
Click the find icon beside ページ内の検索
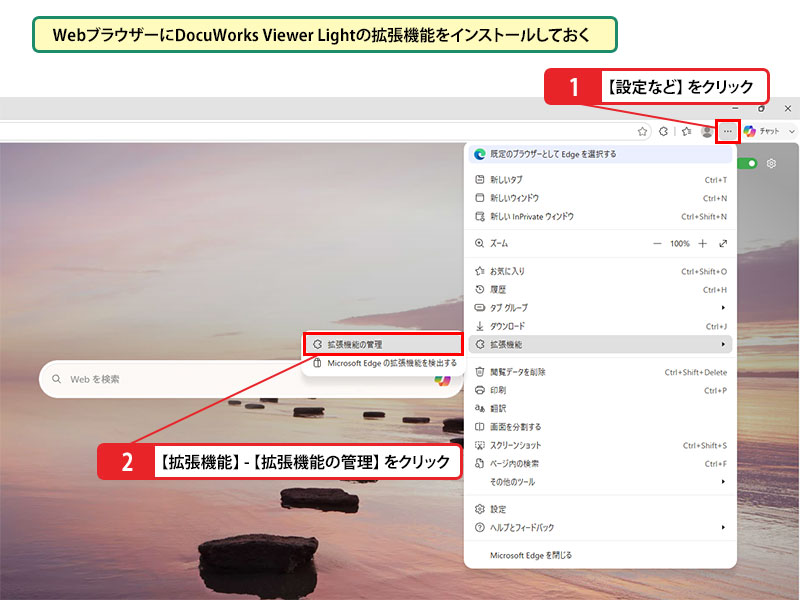click(480, 464)
